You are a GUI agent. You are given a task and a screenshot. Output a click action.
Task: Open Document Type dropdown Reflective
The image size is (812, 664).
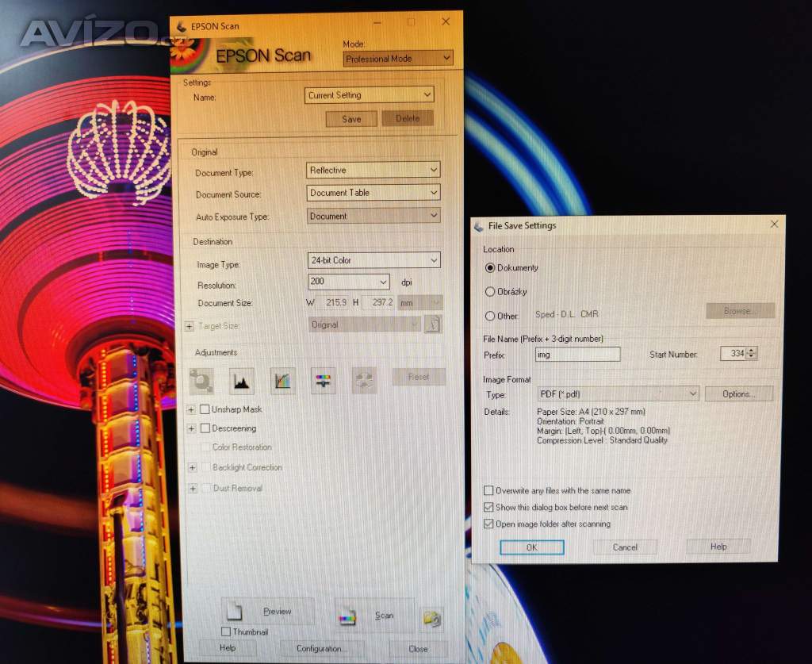click(x=373, y=170)
